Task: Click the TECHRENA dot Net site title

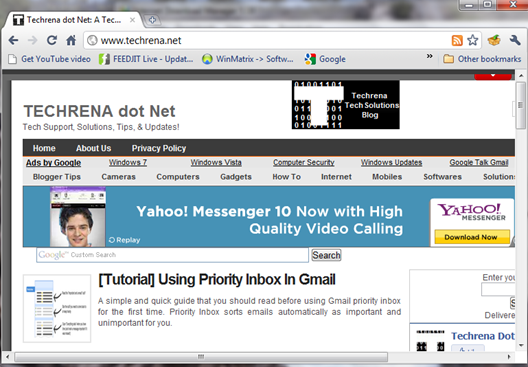Action: pos(99,111)
